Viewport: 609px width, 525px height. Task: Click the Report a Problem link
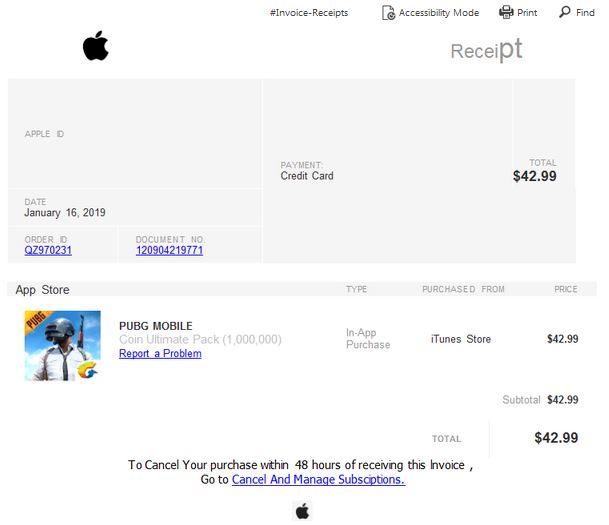(160, 353)
